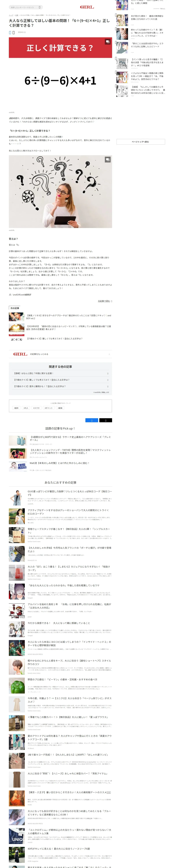Viewport: 174px width, 868px height.
Task: Click the 濱尾ノリタカ article thumbnail
Action: point(17,317)
